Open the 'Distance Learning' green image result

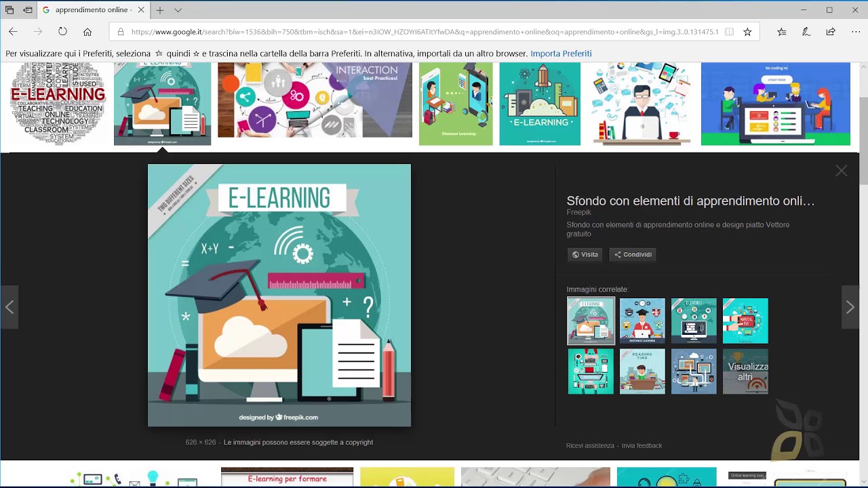456,104
